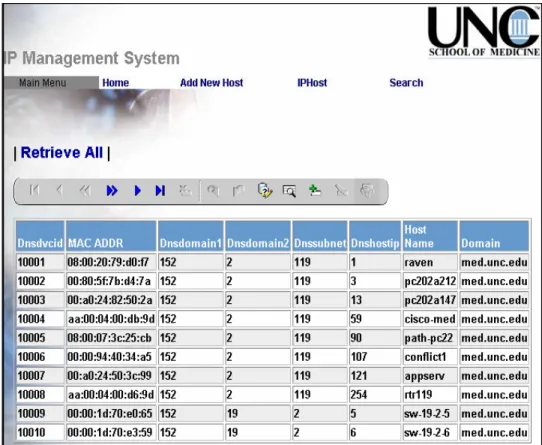Click MAC address 08:00:07:3c:25:cb
The width and height of the screenshot is (542, 445).
tap(111, 338)
